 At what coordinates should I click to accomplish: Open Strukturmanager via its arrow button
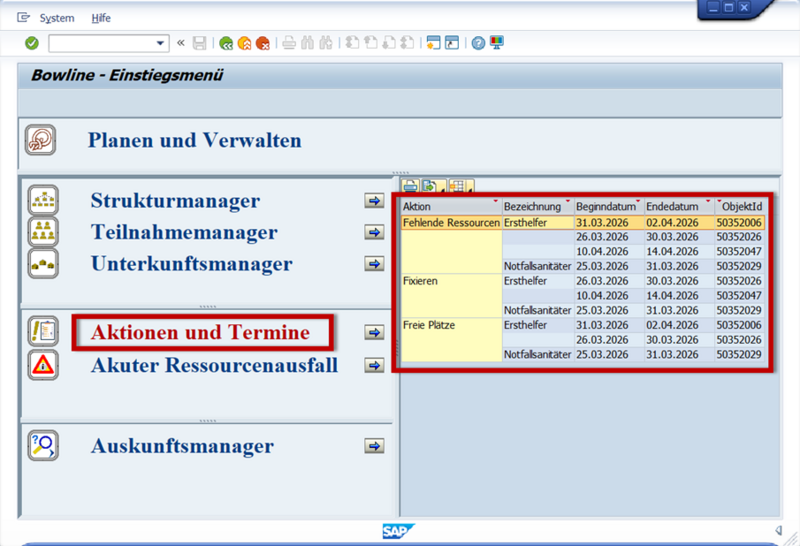[374, 201]
